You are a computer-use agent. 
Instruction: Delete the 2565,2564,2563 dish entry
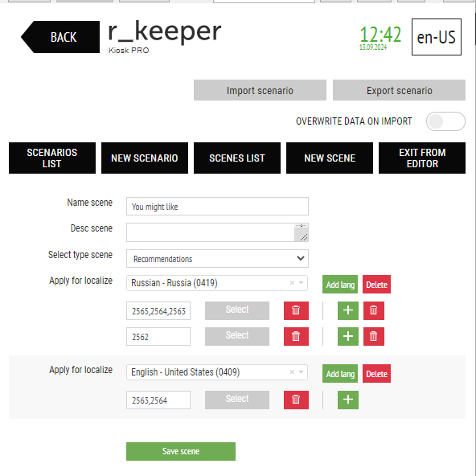tap(296, 310)
